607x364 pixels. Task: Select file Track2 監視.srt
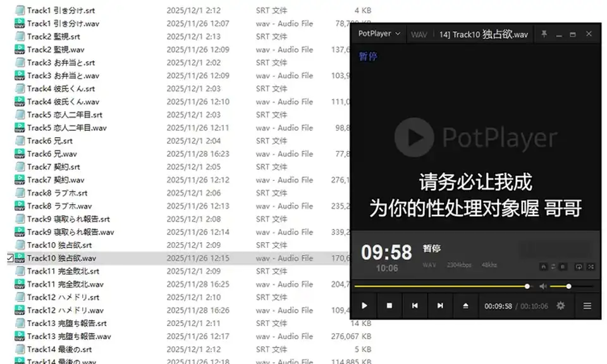coord(53,37)
